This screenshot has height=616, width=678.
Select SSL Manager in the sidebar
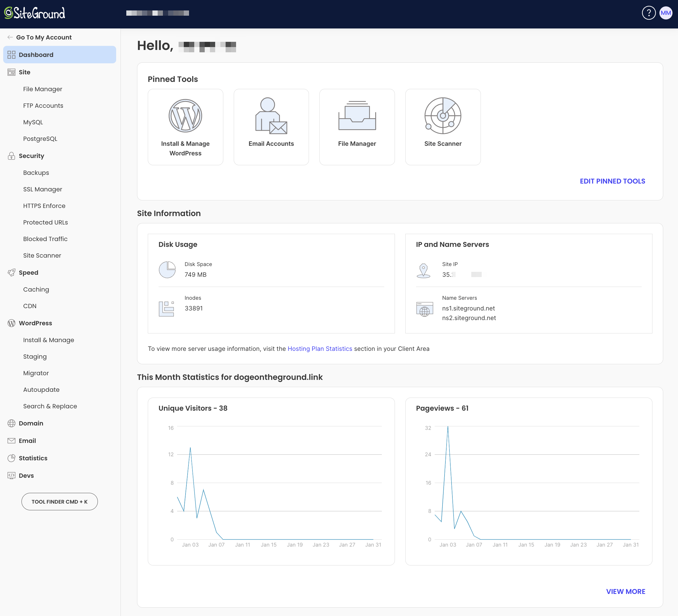(x=43, y=189)
